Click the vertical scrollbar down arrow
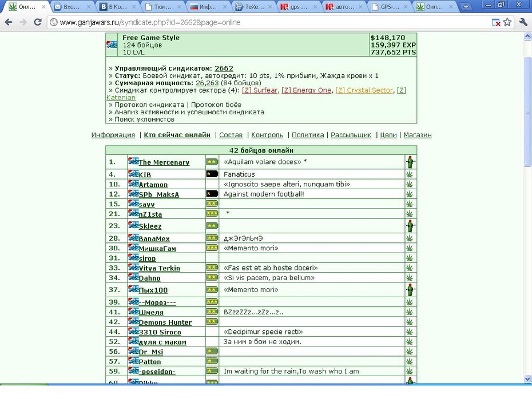This screenshot has width=532, height=399. coord(527,378)
